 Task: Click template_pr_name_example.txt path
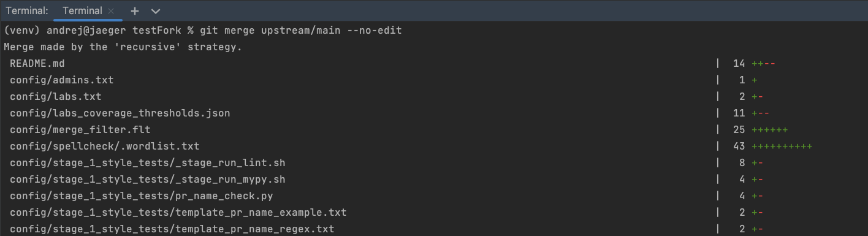coord(178,212)
